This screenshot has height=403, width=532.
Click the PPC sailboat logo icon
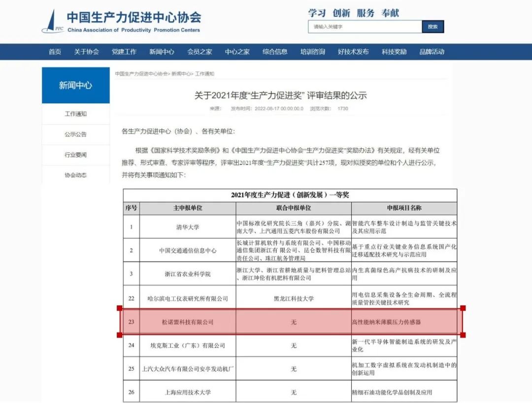pos(53,22)
